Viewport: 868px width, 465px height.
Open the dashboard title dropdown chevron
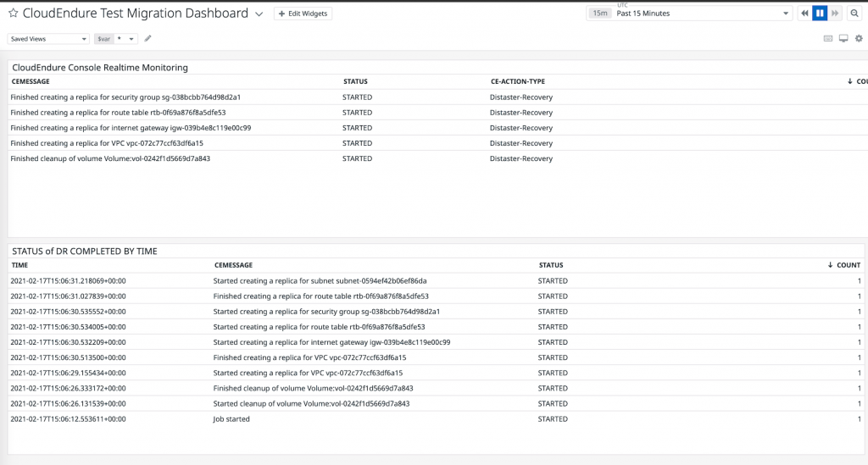(x=259, y=14)
